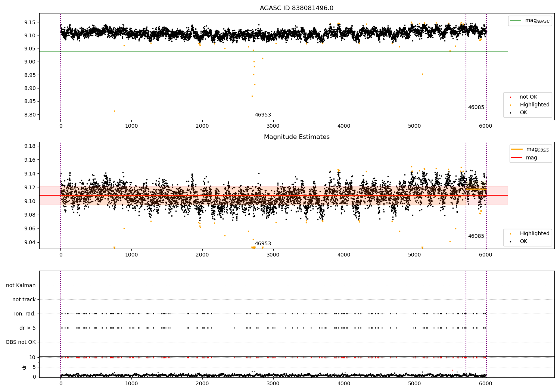The image size is (560, 392).
Task: Click the 9.12 tick on Magnitude Estimates plot
Action: pyautogui.click(x=29, y=187)
